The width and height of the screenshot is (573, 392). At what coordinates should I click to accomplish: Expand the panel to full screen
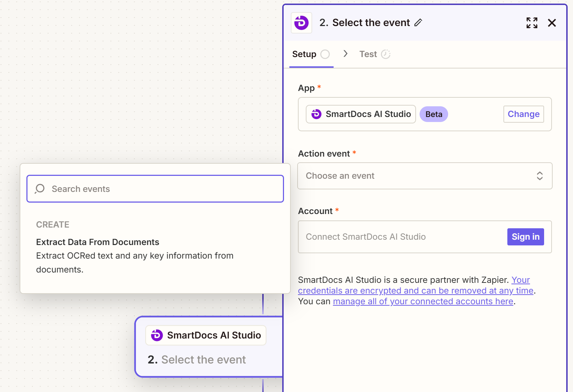coord(532,23)
